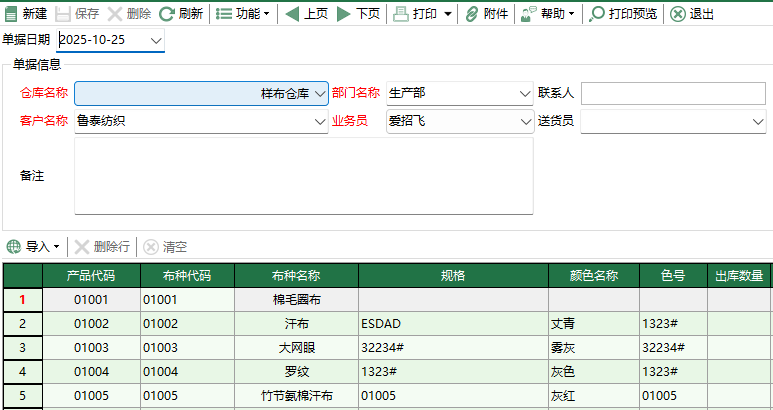Click the 删除 delete icon in top toolbar
Image resolution: width=773 pixels, height=410 pixels.
114,14
